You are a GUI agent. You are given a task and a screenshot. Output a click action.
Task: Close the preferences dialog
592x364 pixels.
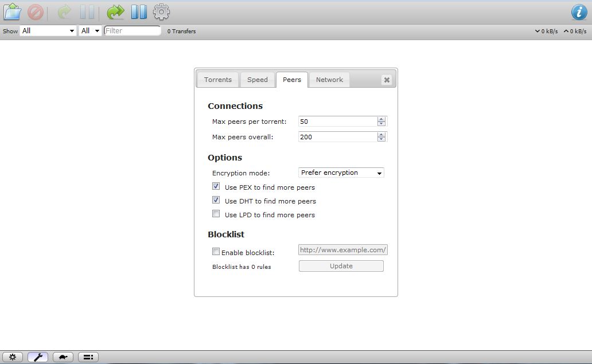click(x=387, y=80)
